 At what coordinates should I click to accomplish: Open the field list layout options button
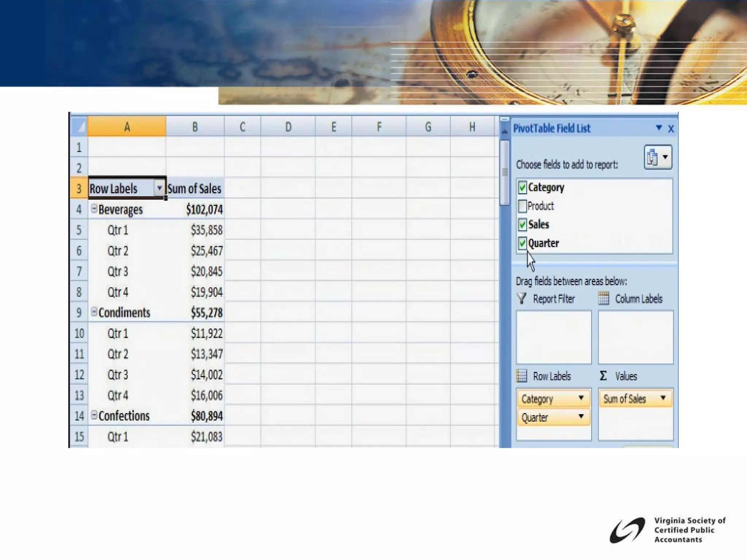[x=658, y=157]
